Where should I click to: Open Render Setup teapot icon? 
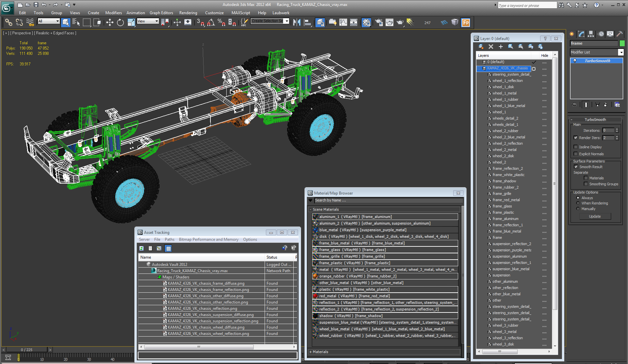click(x=379, y=22)
